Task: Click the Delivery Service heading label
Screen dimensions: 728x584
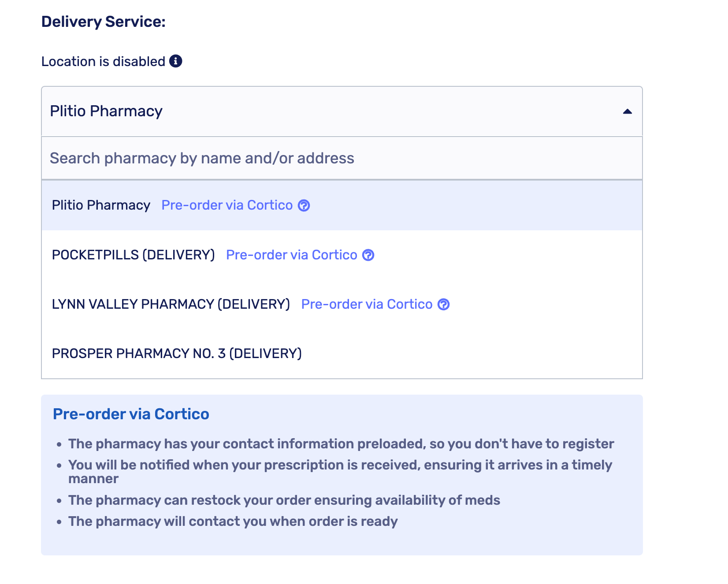Action: point(103,22)
